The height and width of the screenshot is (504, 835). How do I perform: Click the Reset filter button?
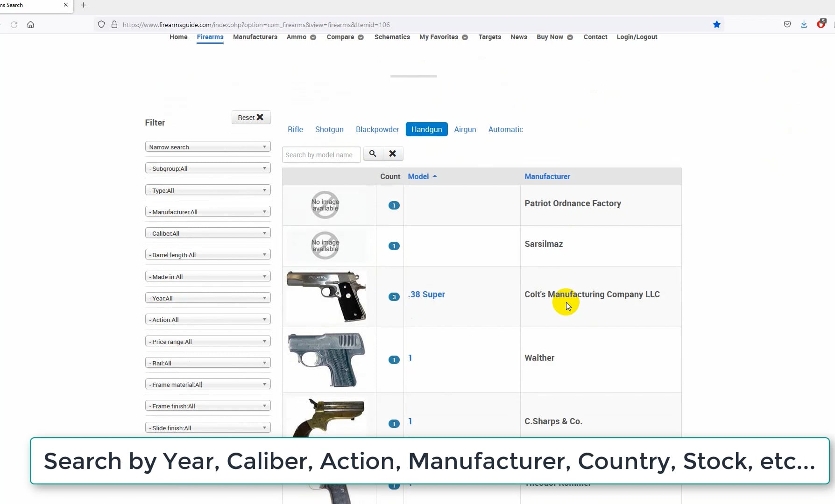coord(251,117)
